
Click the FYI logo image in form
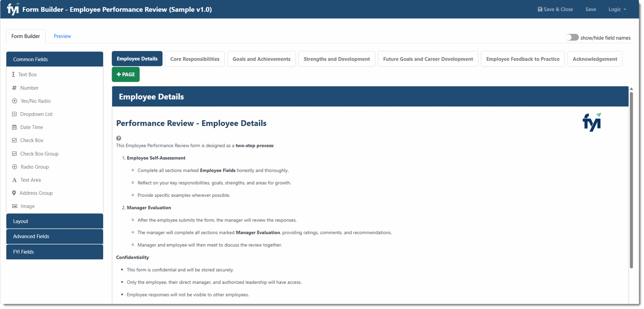(592, 122)
